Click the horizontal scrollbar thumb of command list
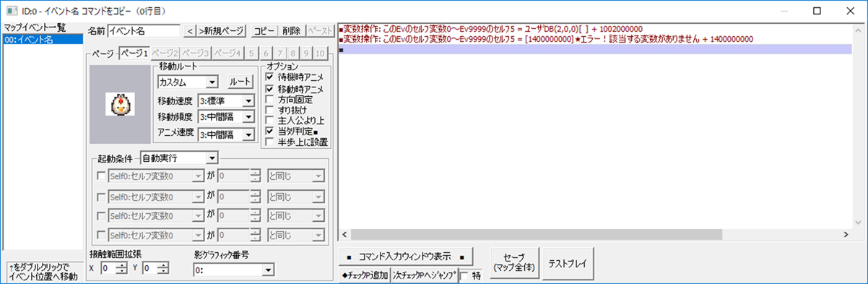The width and height of the screenshot is (868, 284). tap(537, 235)
